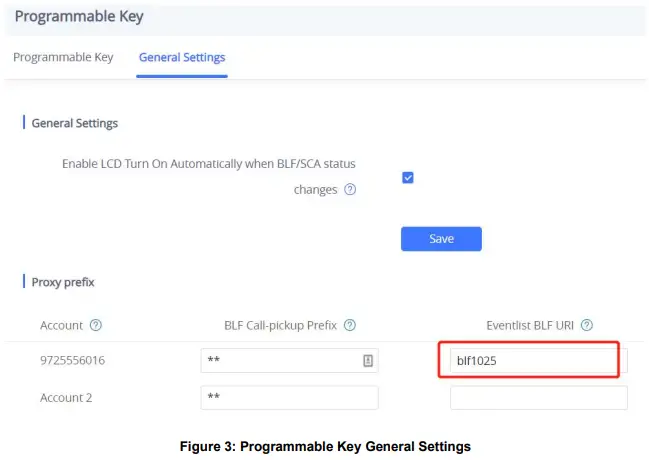649x460 pixels.
Task: Switch to the Programmable Key tab
Action: pos(63,57)
